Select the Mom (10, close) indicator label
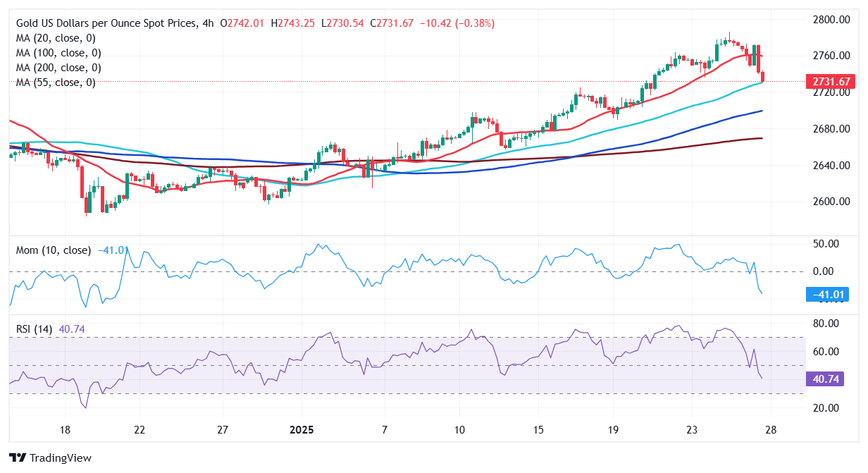Image resolution: width=868 pixels, height=473 pixels. point(54,250)
